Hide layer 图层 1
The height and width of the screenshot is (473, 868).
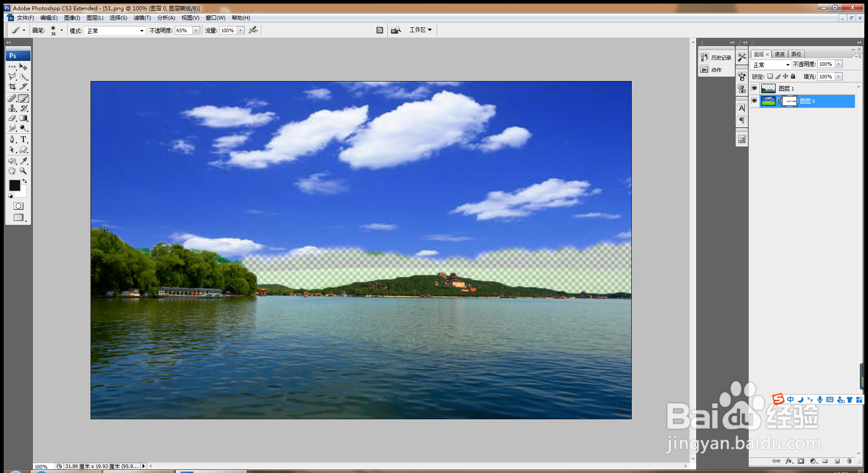tap(755, 88)
